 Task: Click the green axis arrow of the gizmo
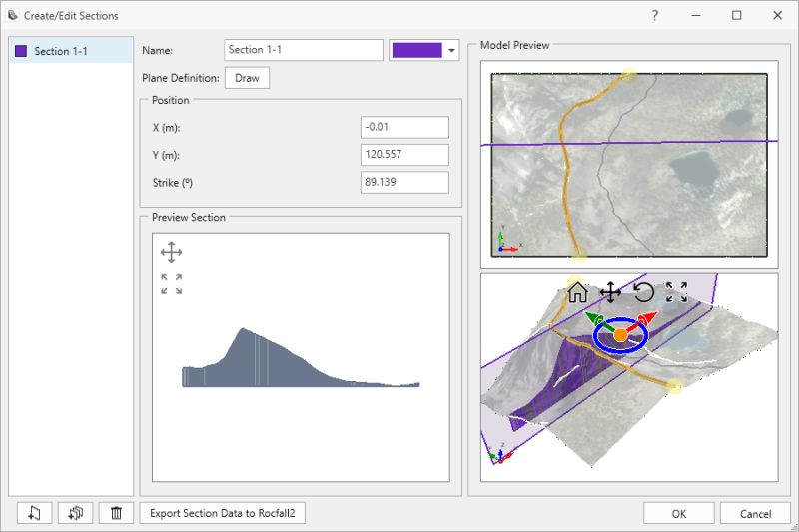[594, 320]
